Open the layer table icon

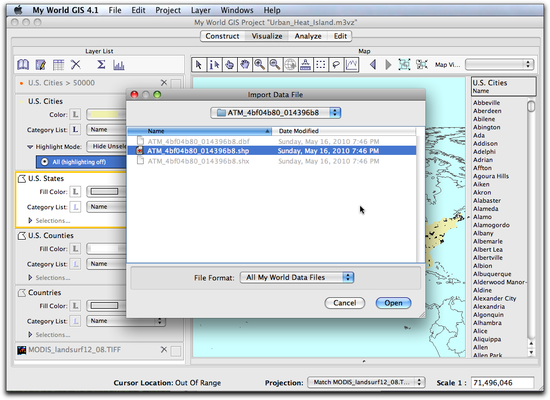[58, 65]
